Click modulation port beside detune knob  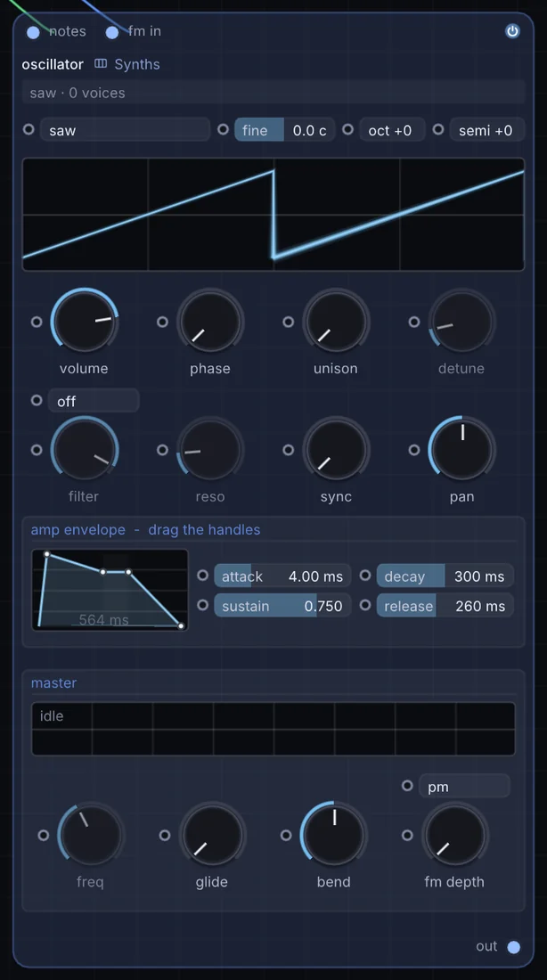coord(414,322)
